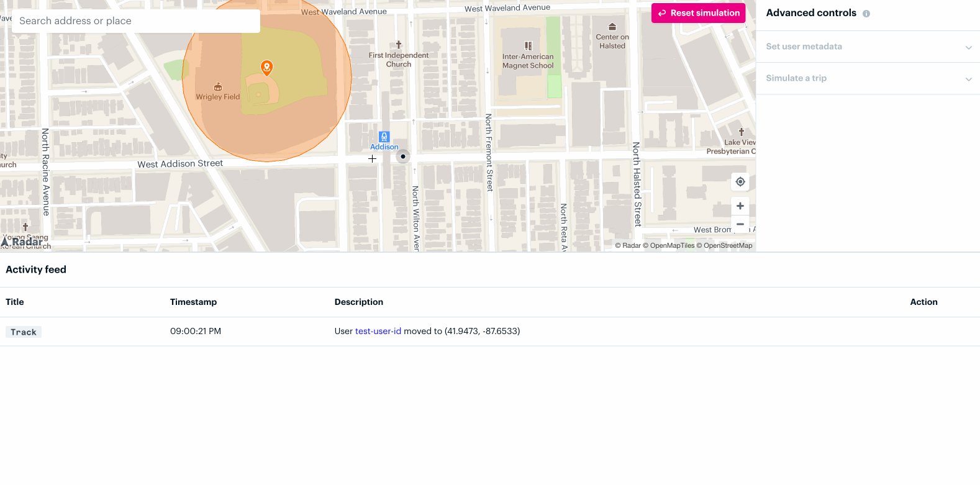Click the Activity feed heading
Screen dimensions: 980x485
(36, 270)
